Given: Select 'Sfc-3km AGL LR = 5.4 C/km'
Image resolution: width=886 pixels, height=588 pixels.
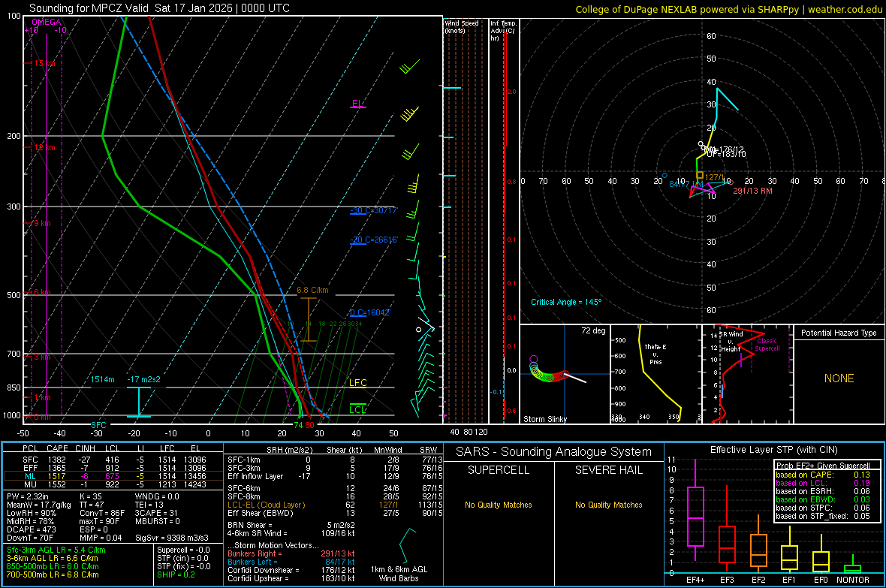Looking at the screenshot, I should point(56,550).
